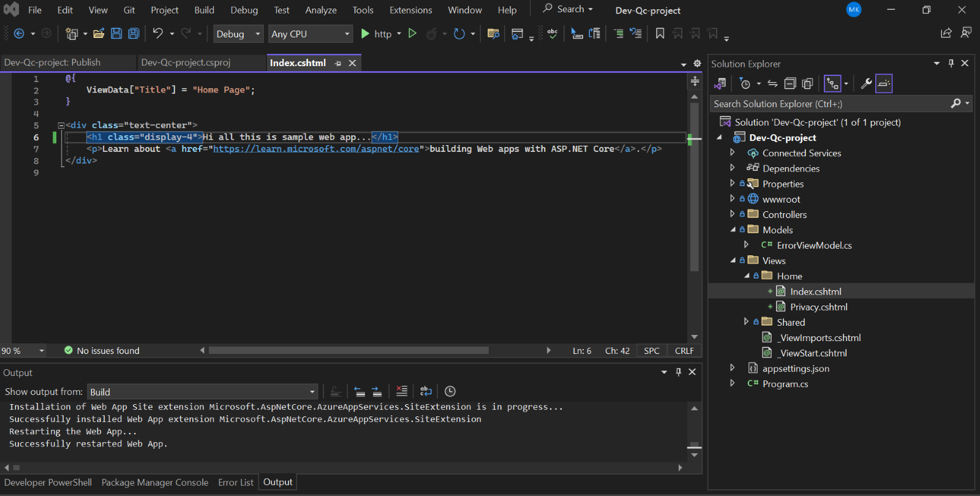Save the current file with Save icon
The image size is (980, 496).
pos(116,34)
